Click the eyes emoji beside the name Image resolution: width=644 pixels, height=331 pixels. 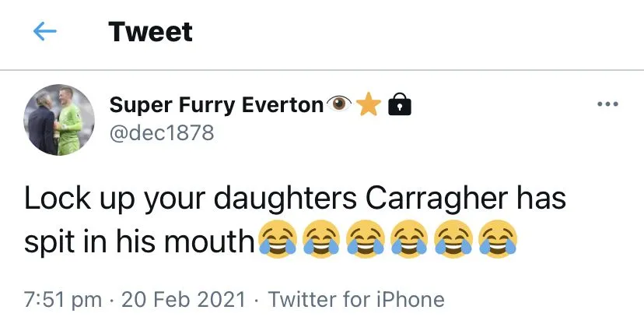tap(340, 104)
